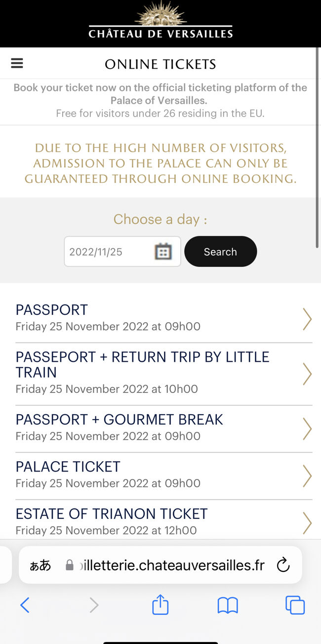Select Passeport + Return Trip by Little Train
The width and height of the screenshot is (321, 644).
click(163, 374)
